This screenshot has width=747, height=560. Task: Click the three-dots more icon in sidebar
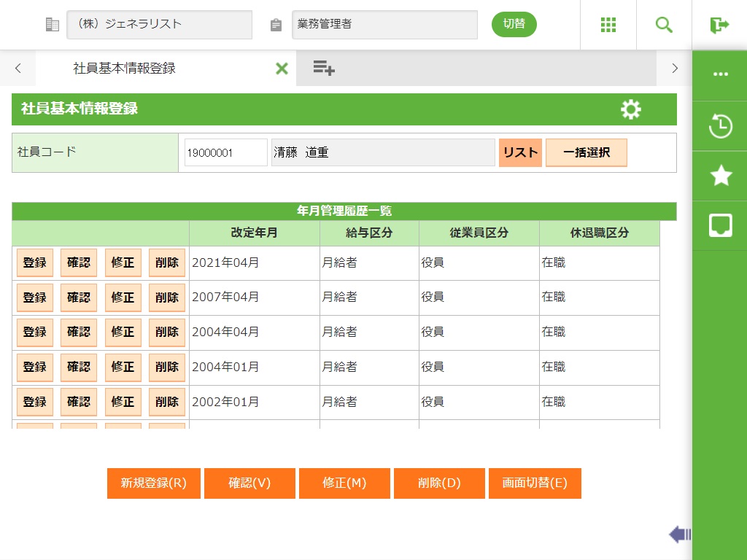point(720,74)
